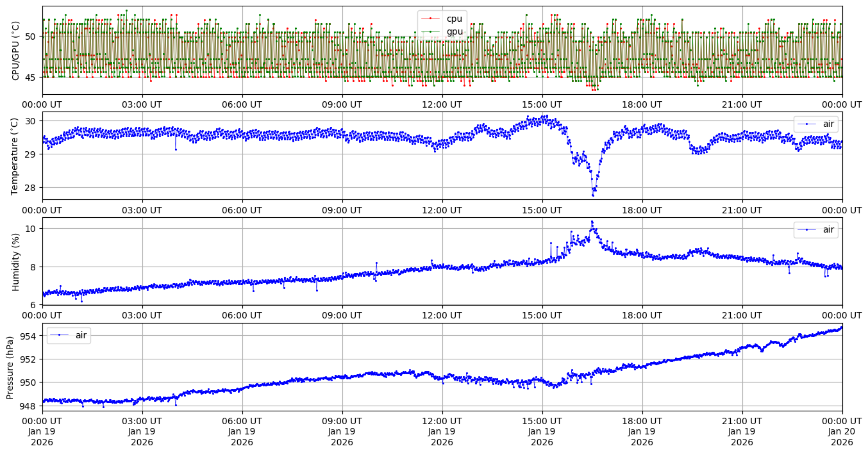Click the Pressure (hPa) y-axis label
The image size is (868, 453).
tap(10, 367)
